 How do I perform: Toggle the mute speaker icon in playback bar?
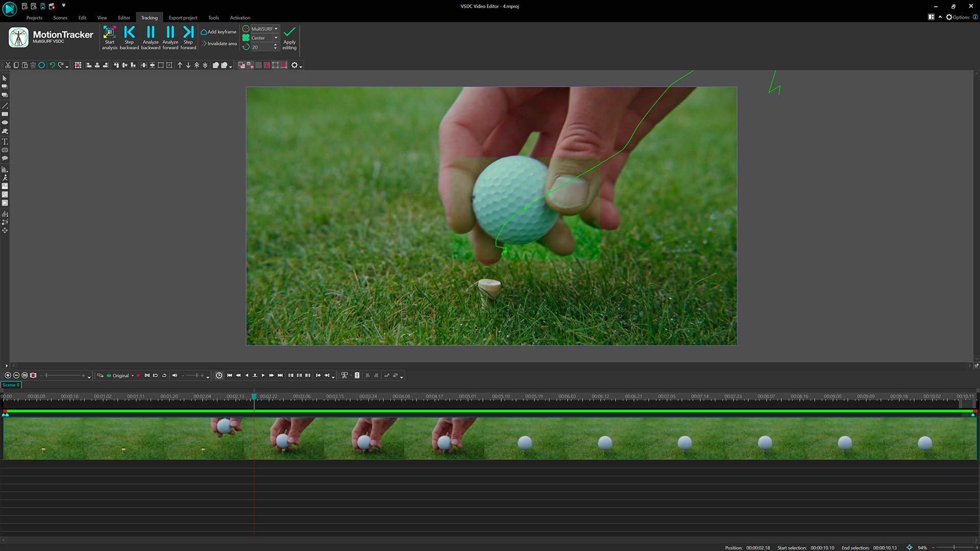click(x=175, y=375)
